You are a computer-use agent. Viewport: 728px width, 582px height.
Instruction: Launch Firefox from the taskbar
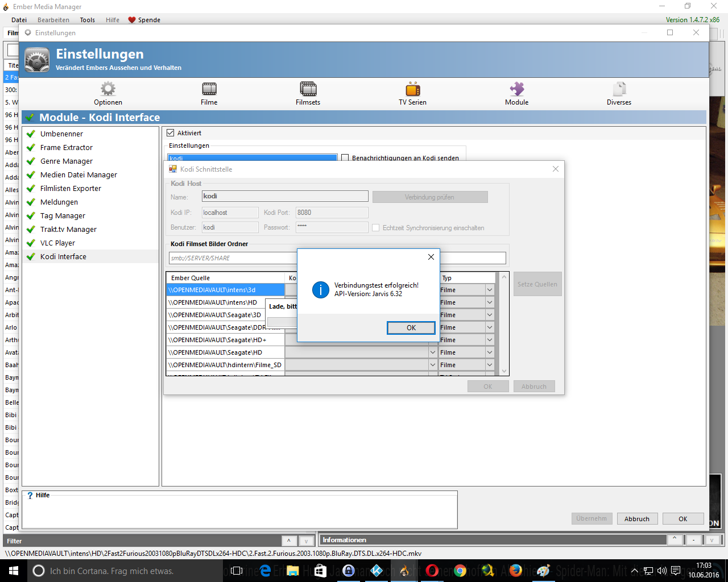tap(516, 571)
